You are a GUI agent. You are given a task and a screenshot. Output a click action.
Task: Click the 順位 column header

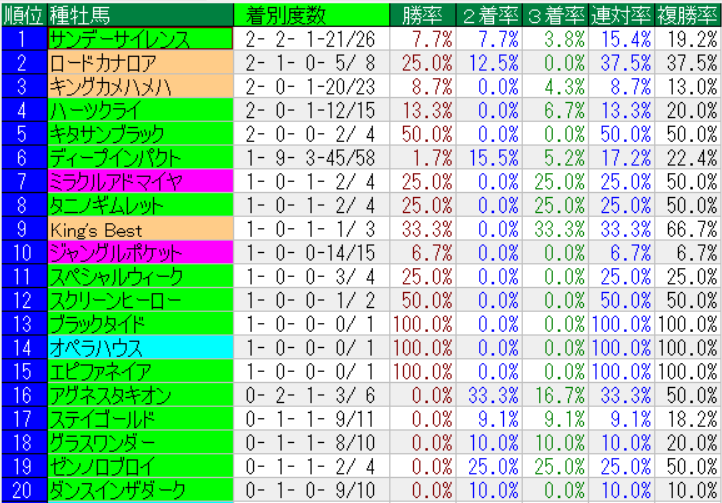(23, 13)
